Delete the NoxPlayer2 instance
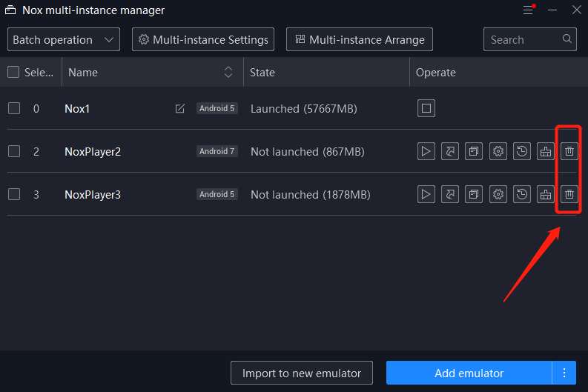This screenshot has width=588, height=392. [x=569, y=151]
